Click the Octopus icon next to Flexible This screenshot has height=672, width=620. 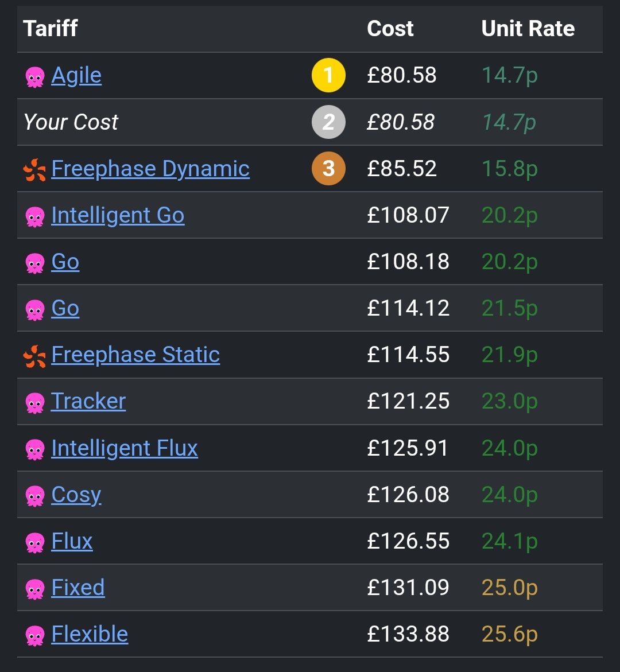point(35,635)
